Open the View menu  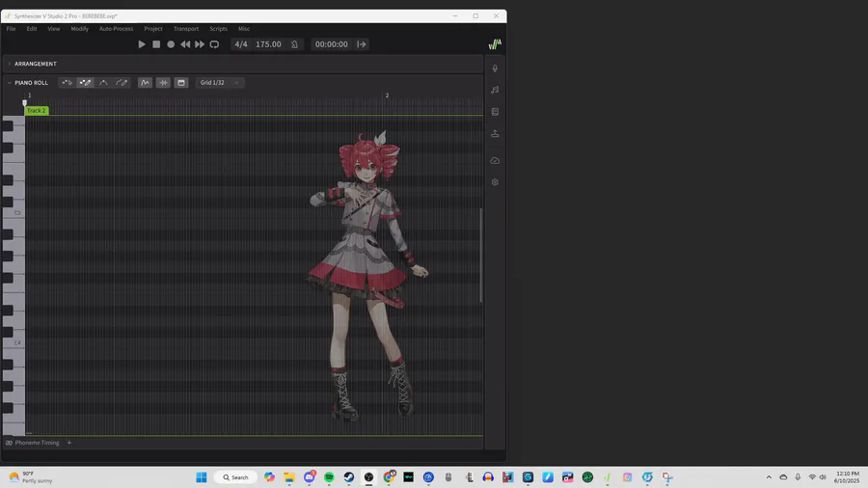54,29
